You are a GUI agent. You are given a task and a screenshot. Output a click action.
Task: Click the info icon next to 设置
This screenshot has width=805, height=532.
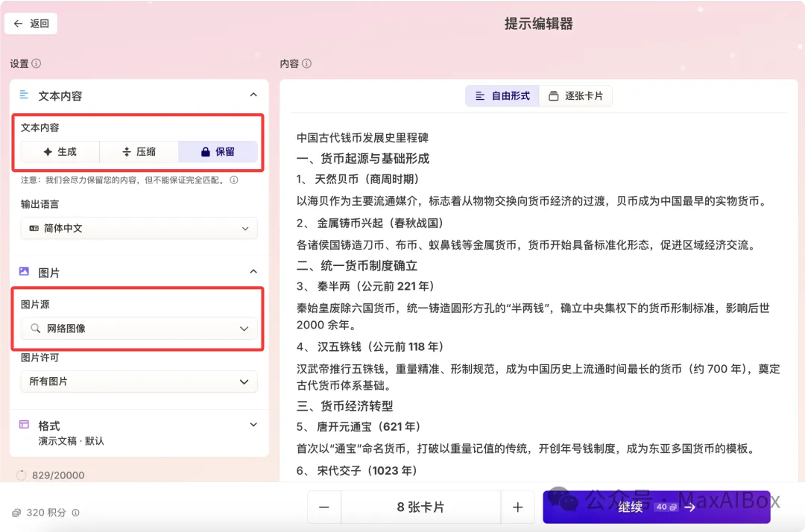tap(37, 63)
